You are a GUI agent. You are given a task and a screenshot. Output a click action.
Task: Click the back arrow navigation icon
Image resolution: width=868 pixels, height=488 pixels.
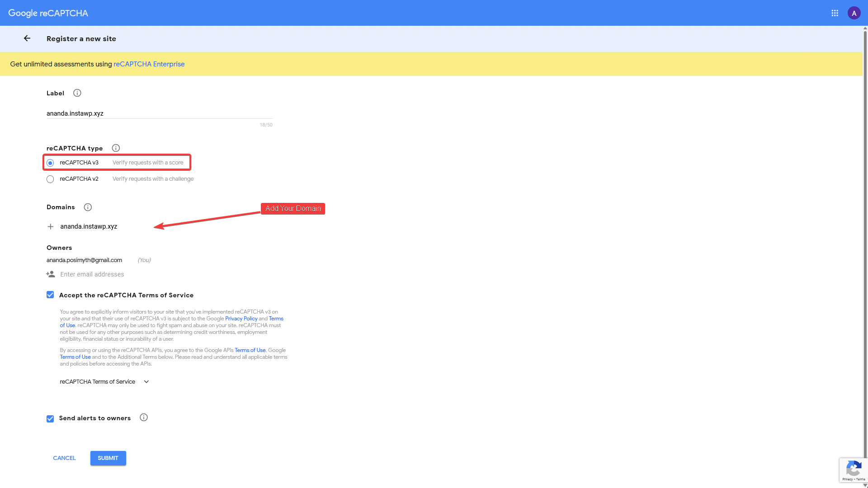click(x=27, y=38)
